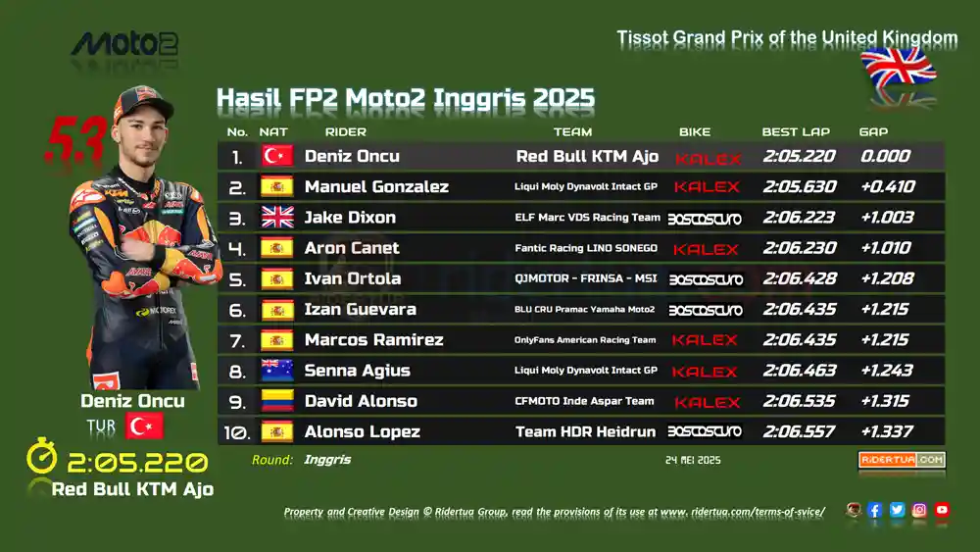Click the Kalex logo in Aron Canet's row
Viewport: 980px width, 552px height.
click(x=706, y=249)
